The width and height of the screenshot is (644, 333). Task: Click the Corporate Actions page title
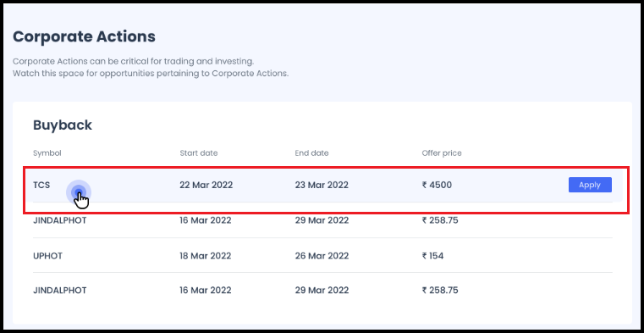(84, 36)
